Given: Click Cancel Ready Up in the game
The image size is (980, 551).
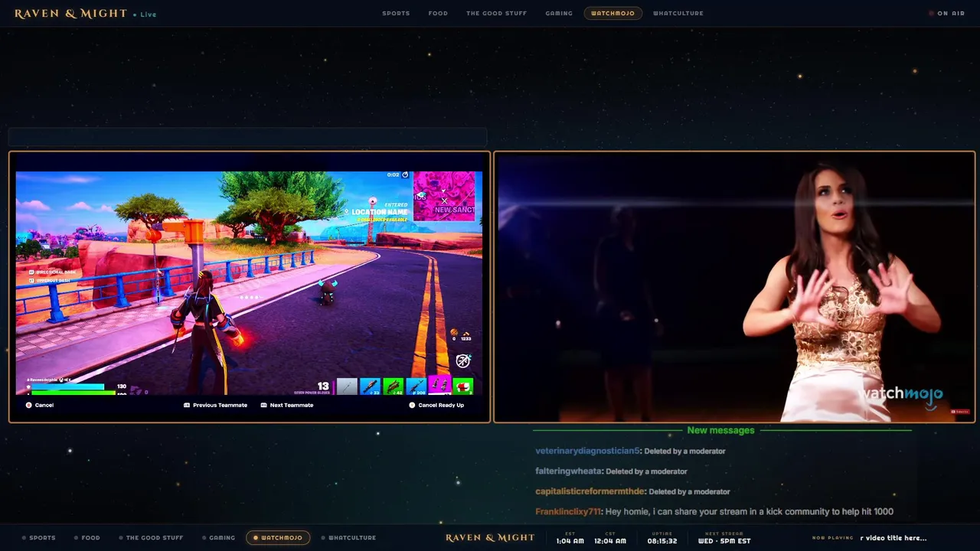Looking at the screenshot, I should [436, 405].
